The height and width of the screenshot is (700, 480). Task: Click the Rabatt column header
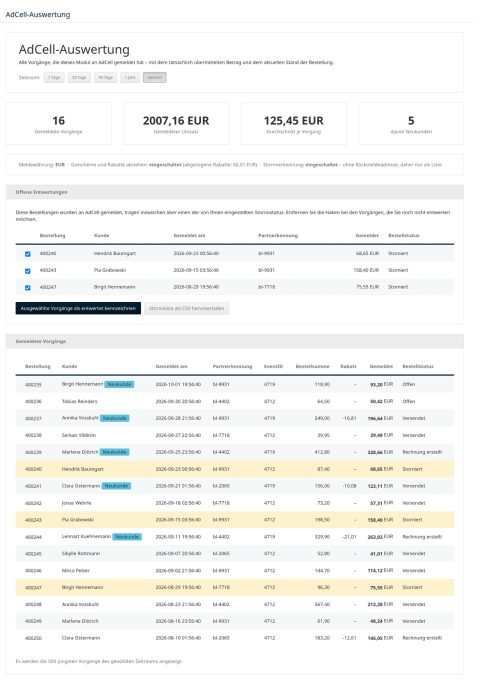click(348, 367)
